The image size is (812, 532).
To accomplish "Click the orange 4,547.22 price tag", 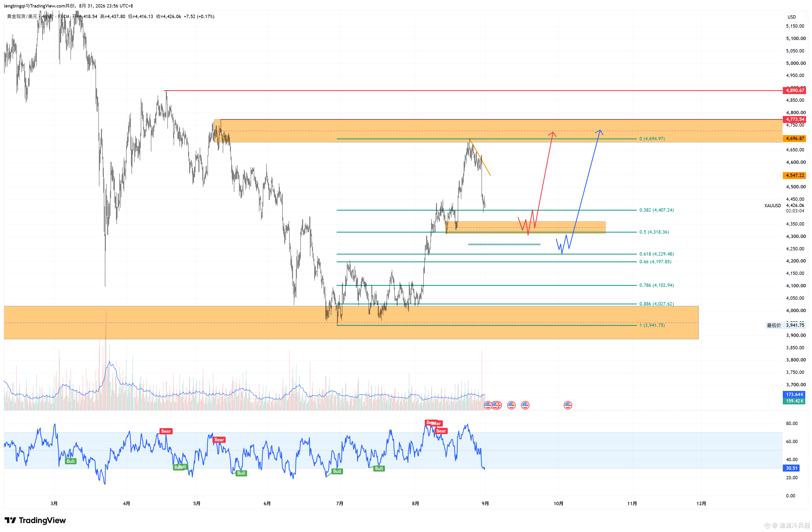I will 795,175.
